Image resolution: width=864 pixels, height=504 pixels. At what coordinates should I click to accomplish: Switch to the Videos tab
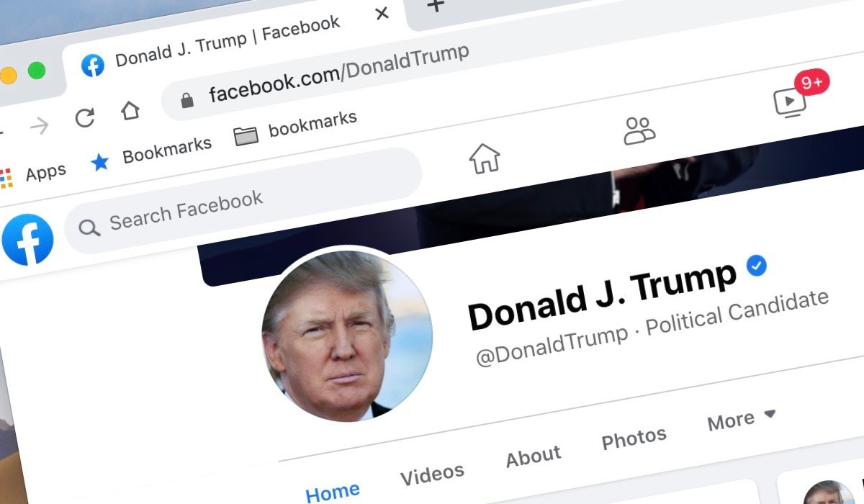click(x=432, y=474)
